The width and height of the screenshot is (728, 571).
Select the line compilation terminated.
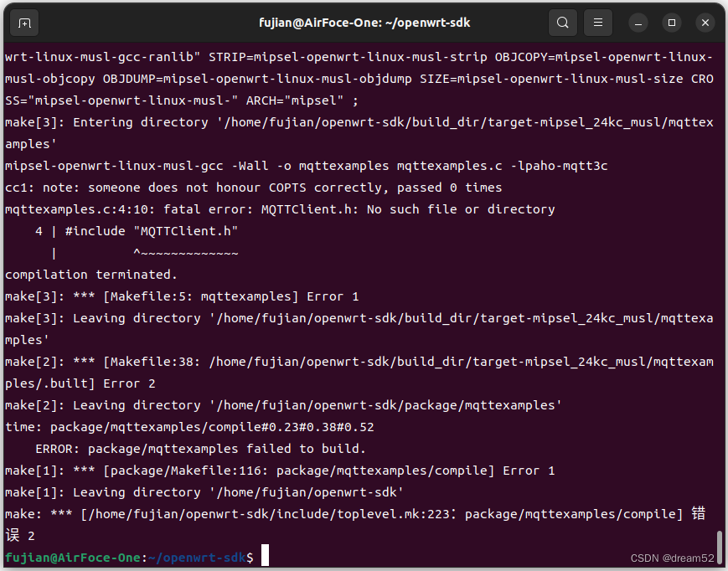[x=90, y=274]
